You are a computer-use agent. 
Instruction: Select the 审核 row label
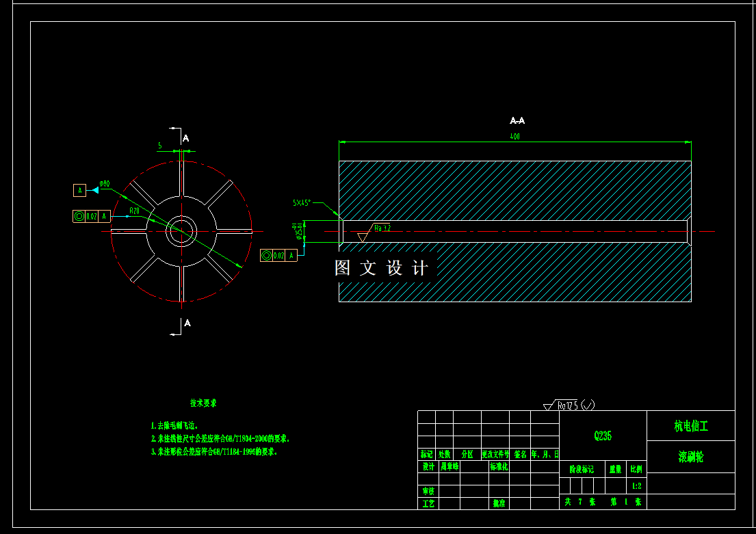click(428, 491)
